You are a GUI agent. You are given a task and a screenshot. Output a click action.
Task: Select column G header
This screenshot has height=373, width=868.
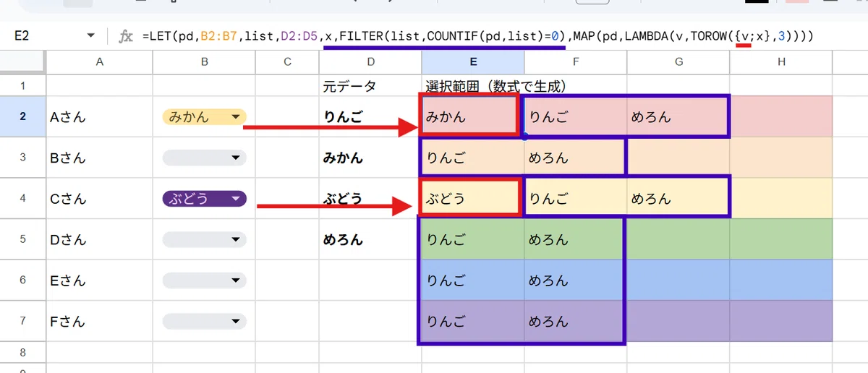pyautogui.click(x=678, y=62)
